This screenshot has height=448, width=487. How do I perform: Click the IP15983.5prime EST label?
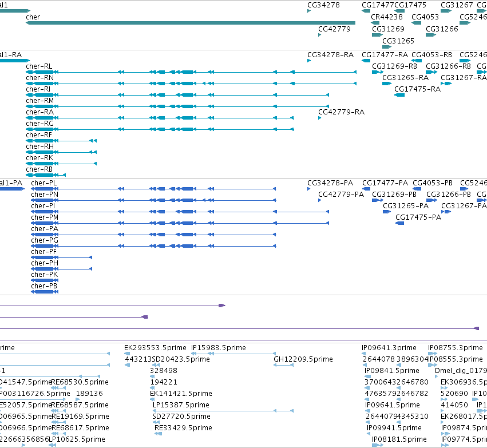tap(219, 348)
